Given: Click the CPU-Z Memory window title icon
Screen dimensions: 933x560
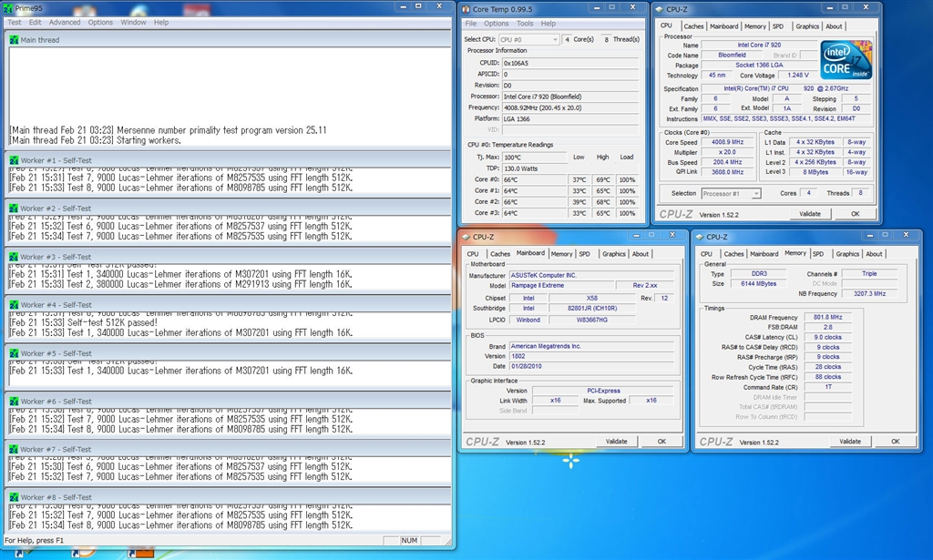Looking at the screenshot, I should [700, 237].
